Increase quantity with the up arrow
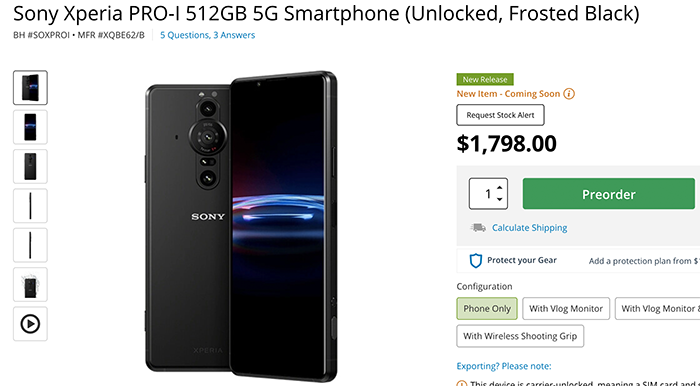Image resolution: width=700 pixels, height=386 pixels. (x=500, y=188)
